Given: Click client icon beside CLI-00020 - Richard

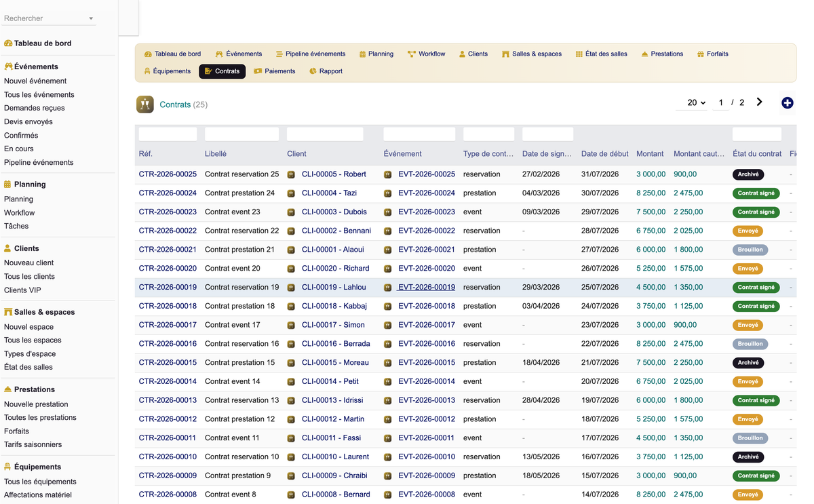Looking at the screenshot, I should click(x=291, y=269).
